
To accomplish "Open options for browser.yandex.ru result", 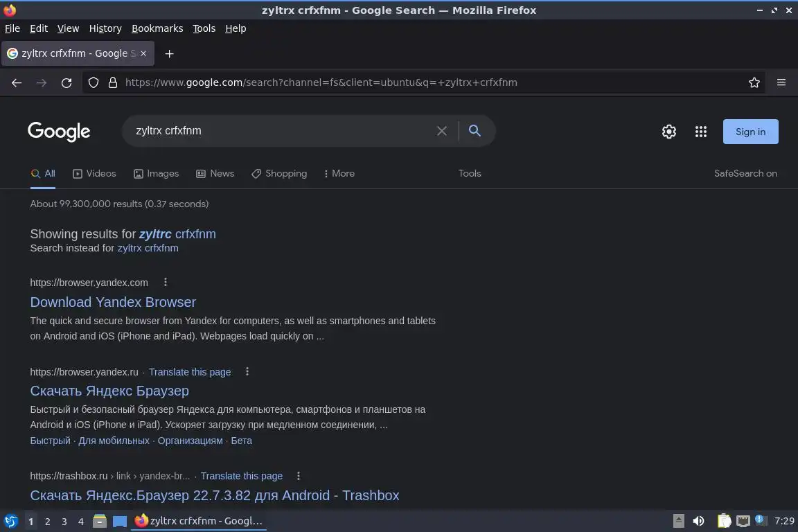I will tap(247, 371).
